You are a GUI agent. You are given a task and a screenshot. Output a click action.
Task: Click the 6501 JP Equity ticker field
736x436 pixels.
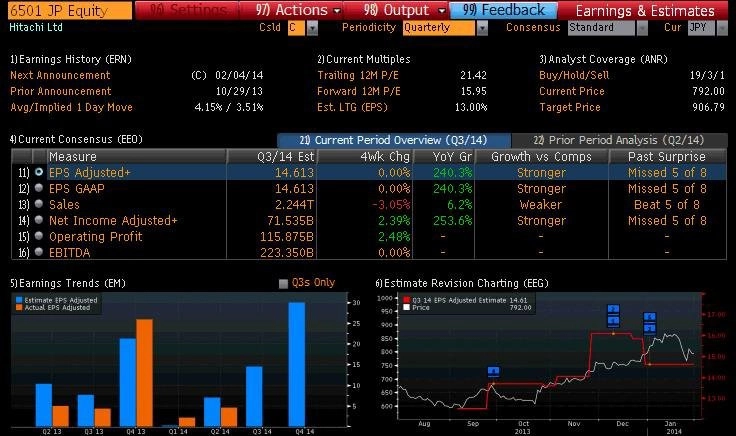70,10
